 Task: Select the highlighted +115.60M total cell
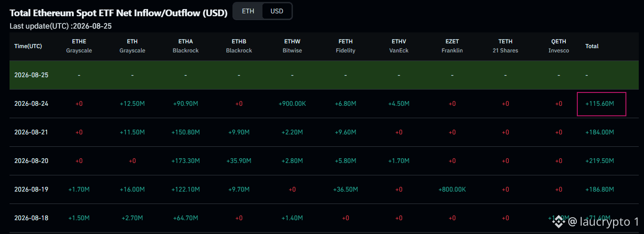tap(601, 104)
